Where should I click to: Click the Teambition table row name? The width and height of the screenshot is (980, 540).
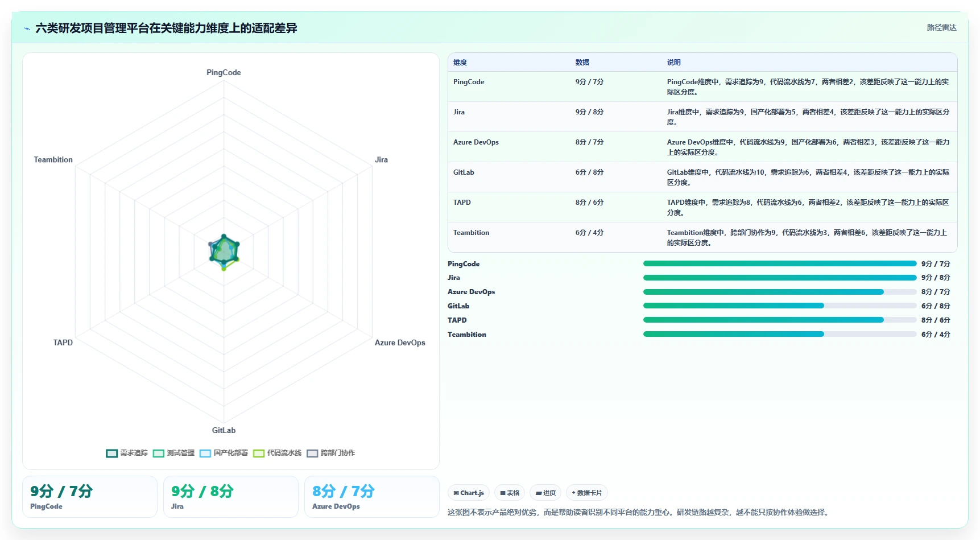471,233
